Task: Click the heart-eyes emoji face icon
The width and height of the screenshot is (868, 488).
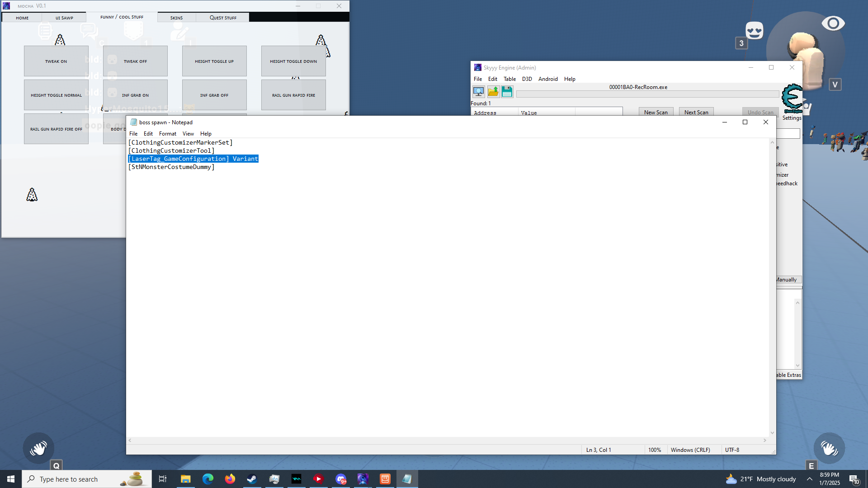Action: pos(754,31)
